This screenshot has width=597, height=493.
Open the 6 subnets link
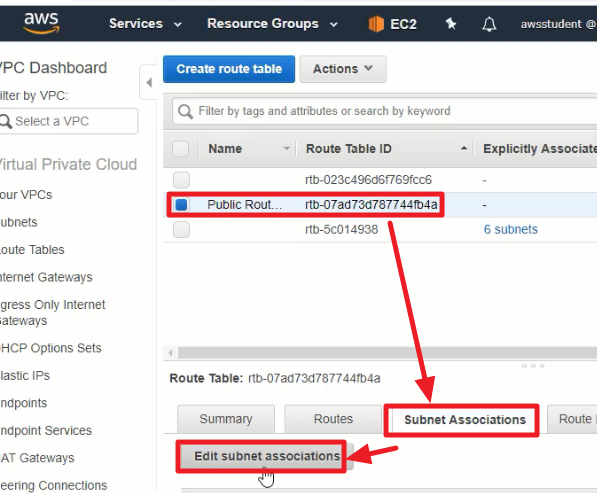511,230
